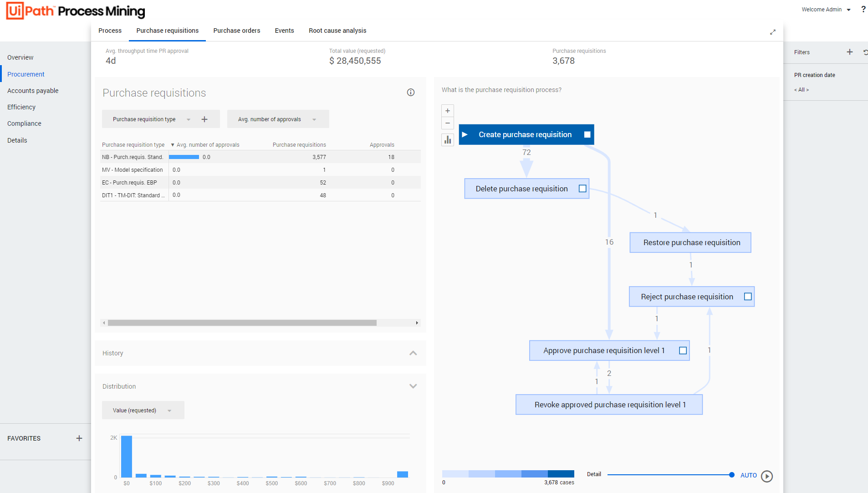The width and height of the screenshot is (868, 493).
Task: Click the zoom in plus button on process graph
Action: tap(448, 111)
